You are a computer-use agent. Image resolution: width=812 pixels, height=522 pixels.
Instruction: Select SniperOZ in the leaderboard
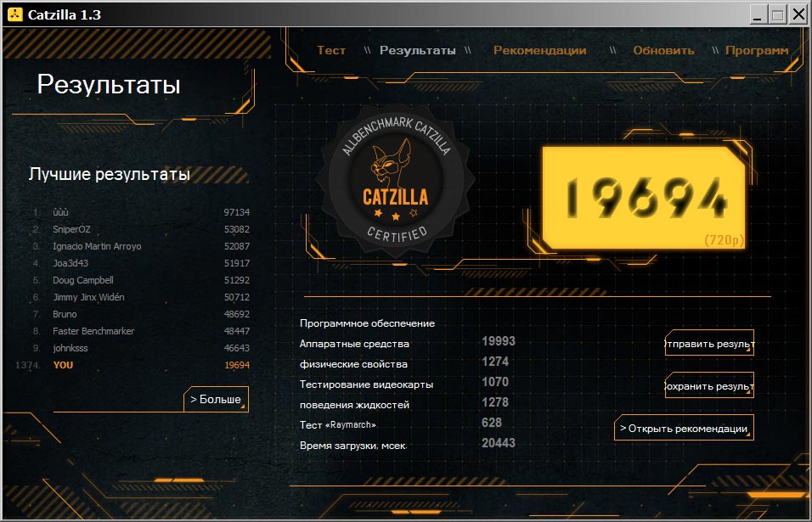pyautogui.click(x=140, y=229)
